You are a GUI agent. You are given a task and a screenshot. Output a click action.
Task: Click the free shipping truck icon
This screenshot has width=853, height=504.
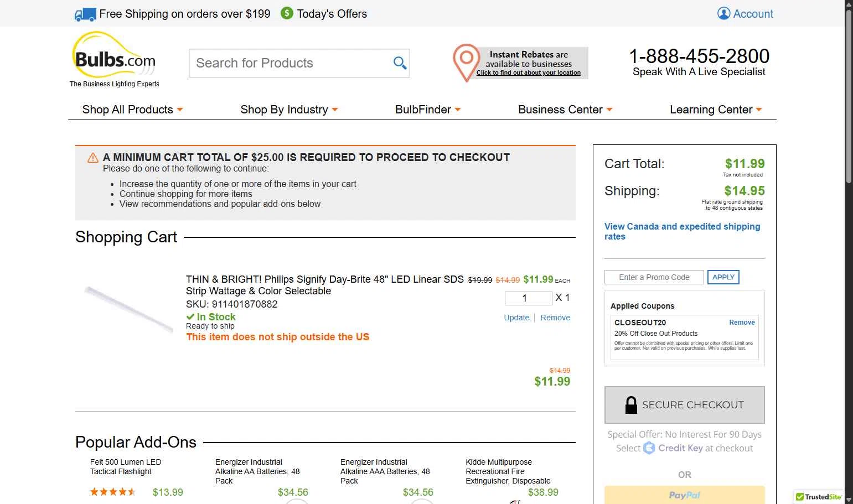click(x=85, y=14)
